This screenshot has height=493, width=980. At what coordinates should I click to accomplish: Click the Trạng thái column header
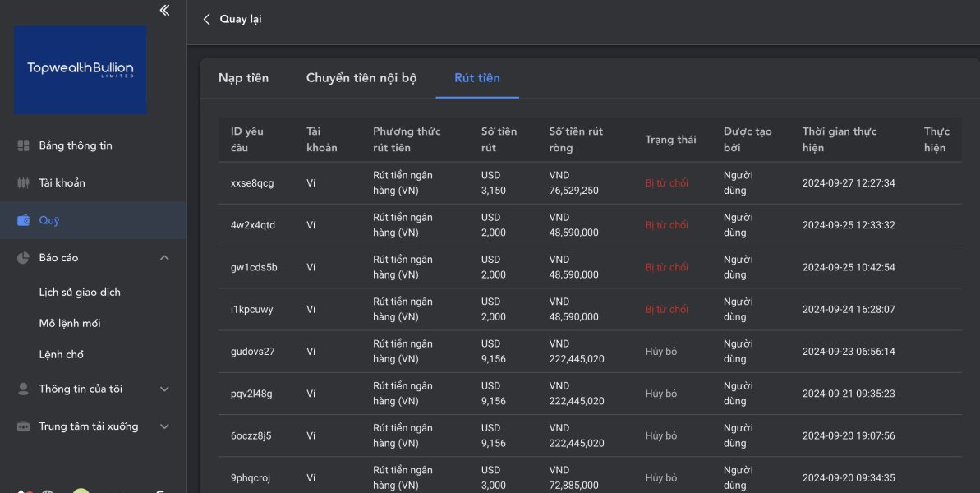click(670, 140)
